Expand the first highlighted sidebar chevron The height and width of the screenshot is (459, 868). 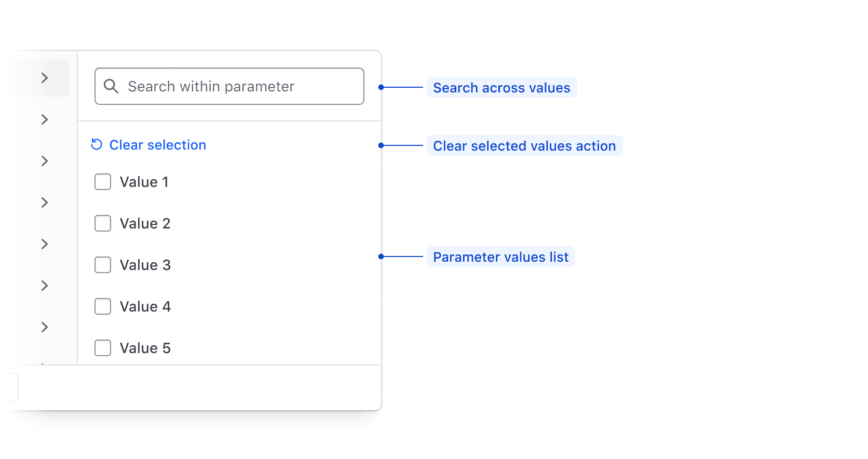click(x=45, y=78)
